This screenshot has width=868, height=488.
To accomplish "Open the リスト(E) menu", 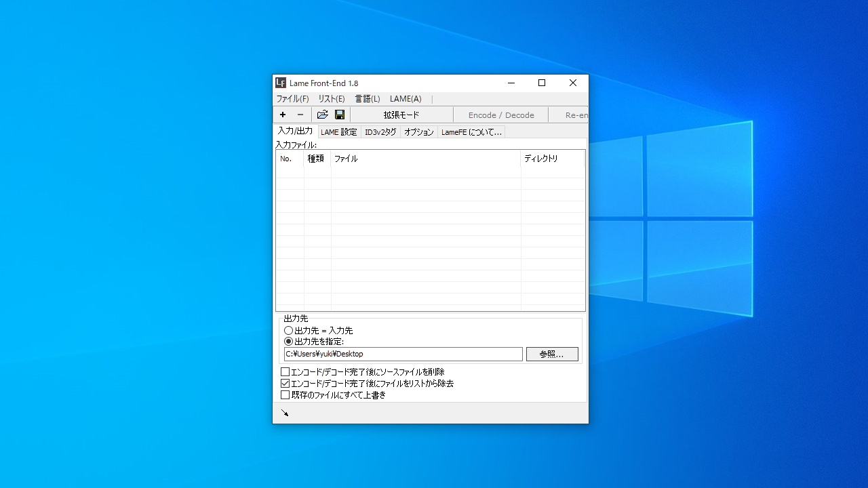I will 332,99.
